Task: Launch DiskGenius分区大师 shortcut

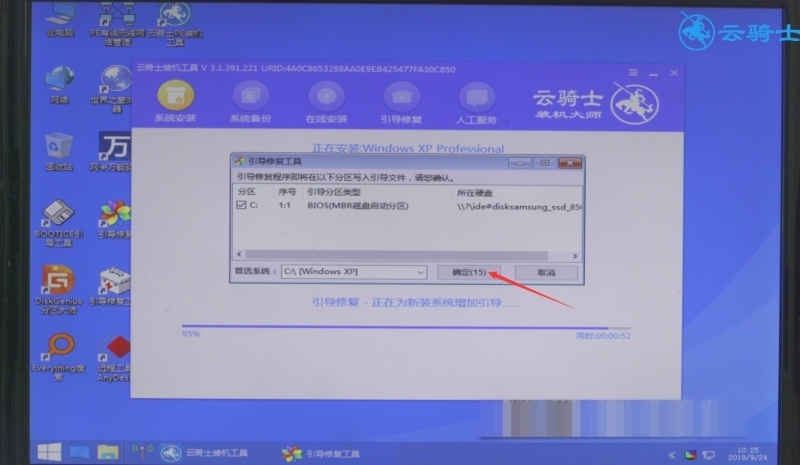Action: coord(59,289)
